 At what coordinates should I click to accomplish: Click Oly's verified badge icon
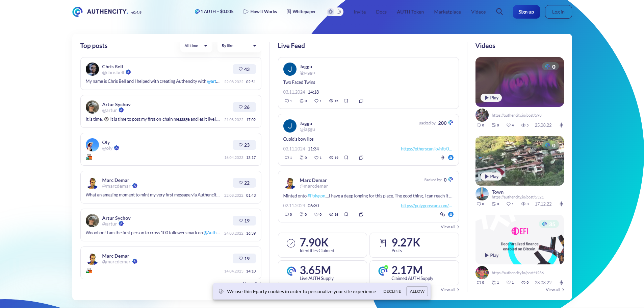117,148
